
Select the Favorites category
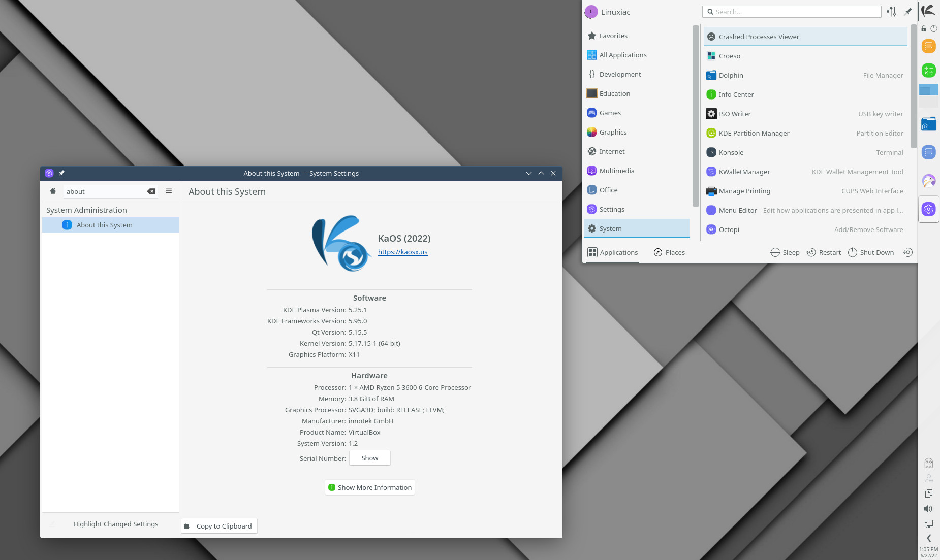pos(637,36)
